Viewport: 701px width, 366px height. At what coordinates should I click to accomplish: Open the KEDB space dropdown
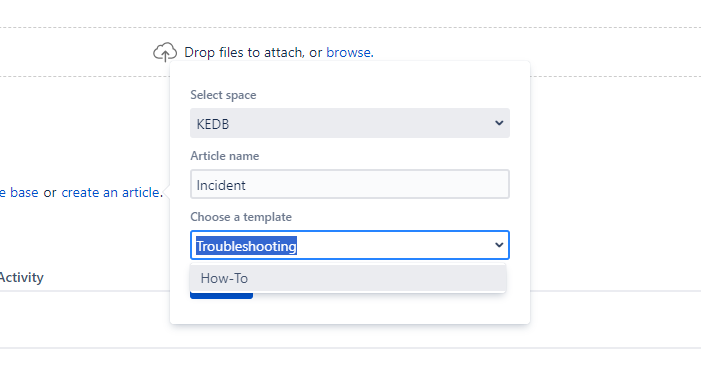pos(350,123)
